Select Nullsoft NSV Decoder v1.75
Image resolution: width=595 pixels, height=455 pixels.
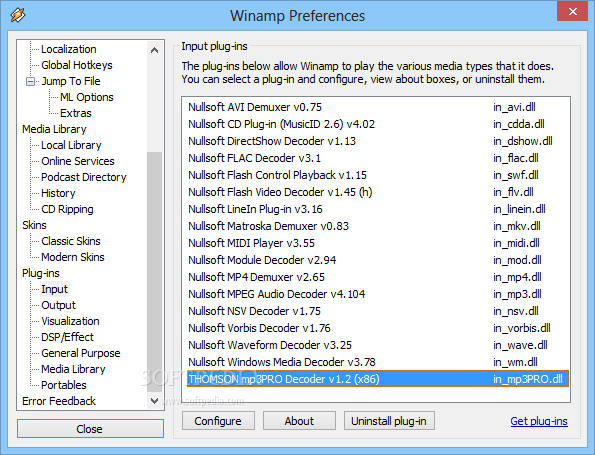(x=378, y=311)
